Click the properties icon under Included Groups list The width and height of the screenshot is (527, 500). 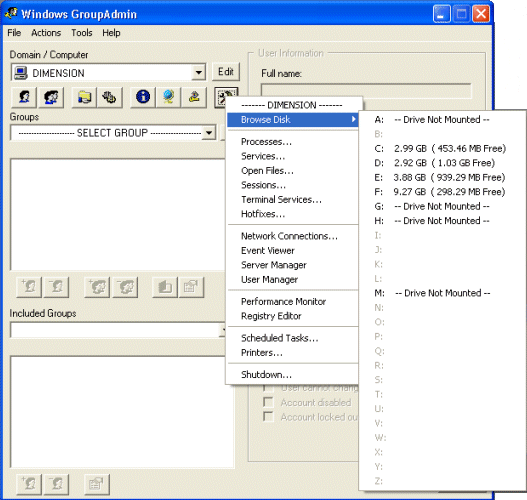coord(97,484)
